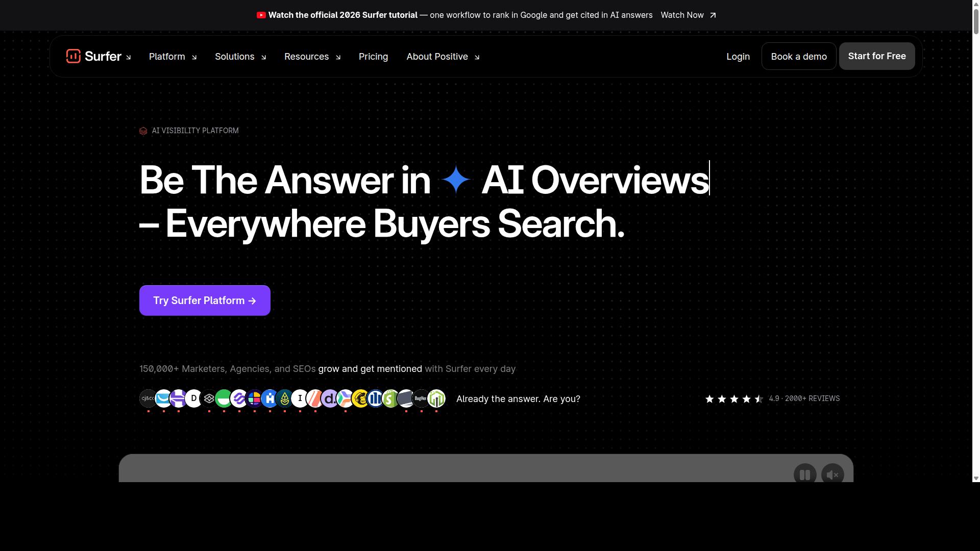The image size is (980, 551).
Task: Expand the Solutions dropdown menu
Action: tap(240, 57)
